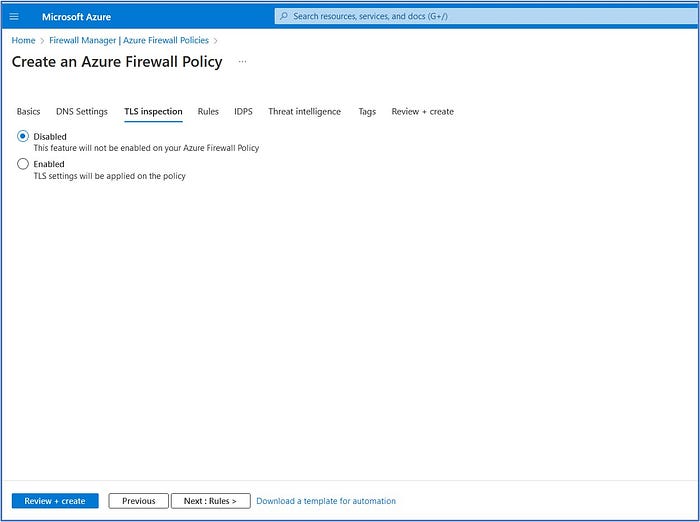Click the Previous button
The image size is (700, 522).
coord(138,501)
